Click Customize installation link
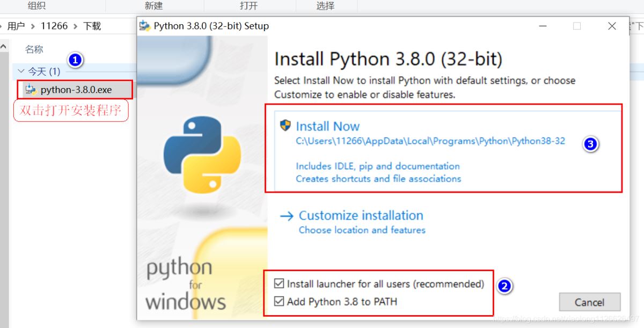The image size is (644, 328). point(361,215)
